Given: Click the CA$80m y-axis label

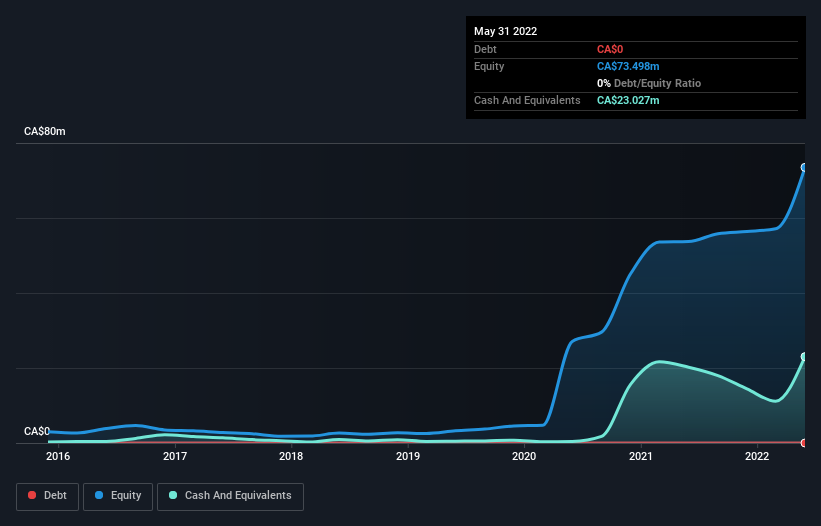Looking at the screenshot, I should tap(45, 131).
